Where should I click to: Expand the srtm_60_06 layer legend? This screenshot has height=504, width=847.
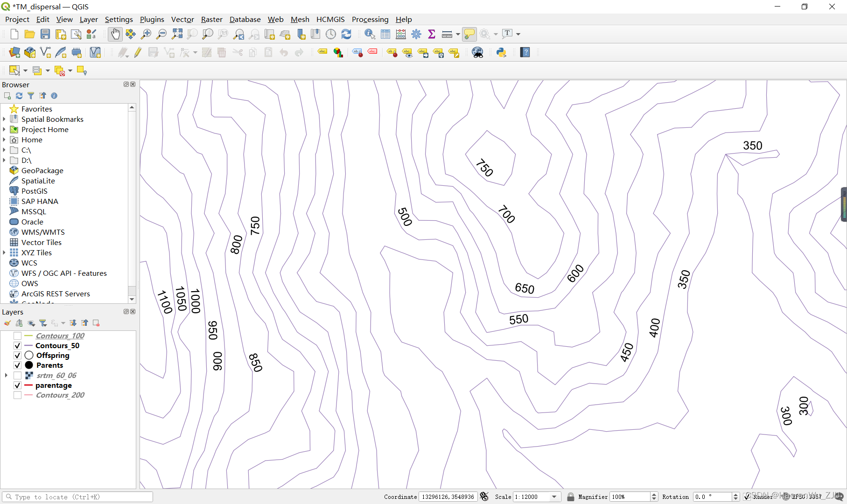(6, 375)
